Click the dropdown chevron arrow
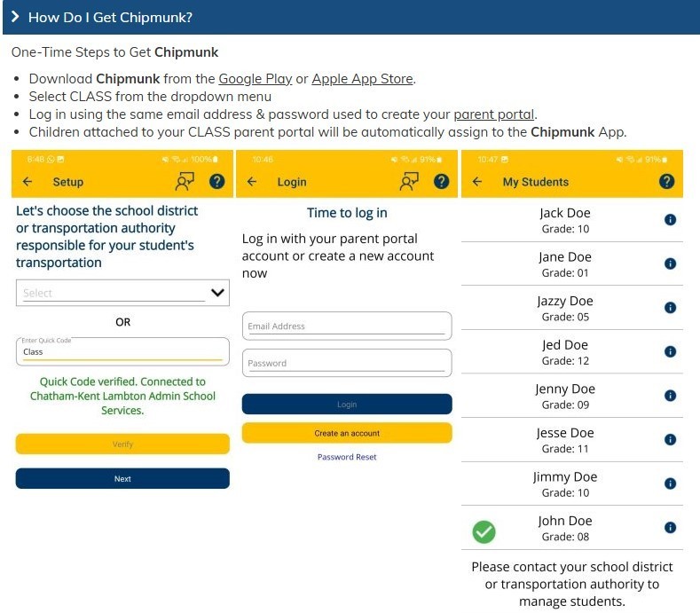Screen dimensions: 700x613 [x=217, y=293]
